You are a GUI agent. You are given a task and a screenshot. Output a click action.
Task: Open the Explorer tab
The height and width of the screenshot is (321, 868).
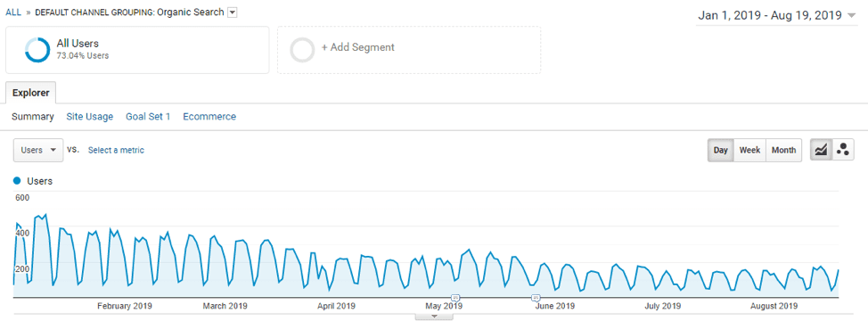click(x=31, y=93)
